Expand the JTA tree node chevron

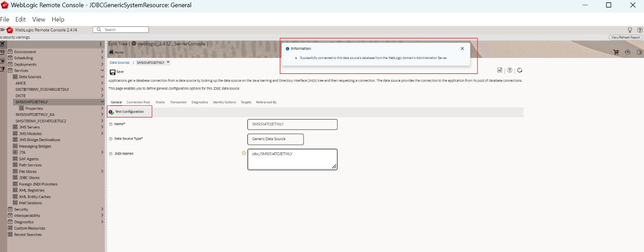coord(102,152)
